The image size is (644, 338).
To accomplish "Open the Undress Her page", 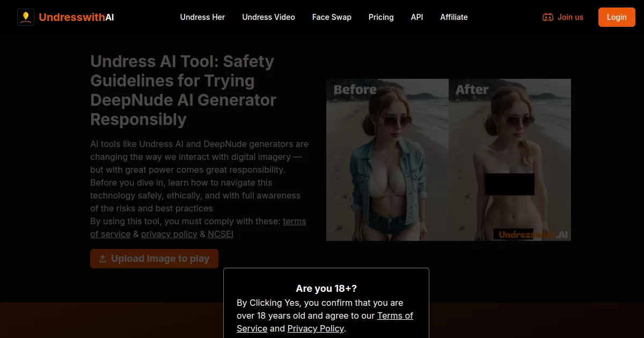I will (x=202, y=17).
